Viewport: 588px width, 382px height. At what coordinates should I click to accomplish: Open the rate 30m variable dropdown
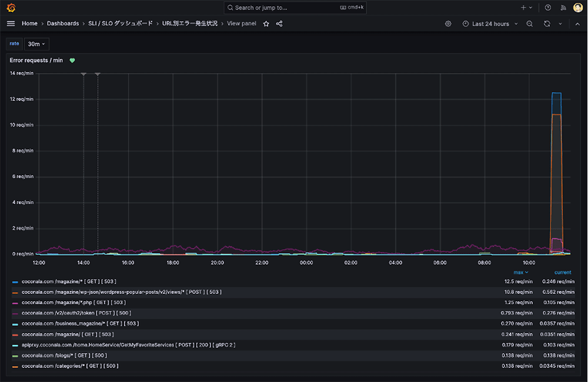pyautogui.click(x=36, y=44)
